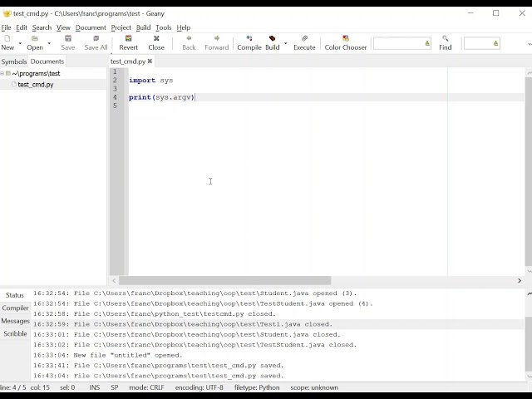Click the editor horizontal scrollbar thumb
This screenshot has width=532, height=399.
point(224,281)
